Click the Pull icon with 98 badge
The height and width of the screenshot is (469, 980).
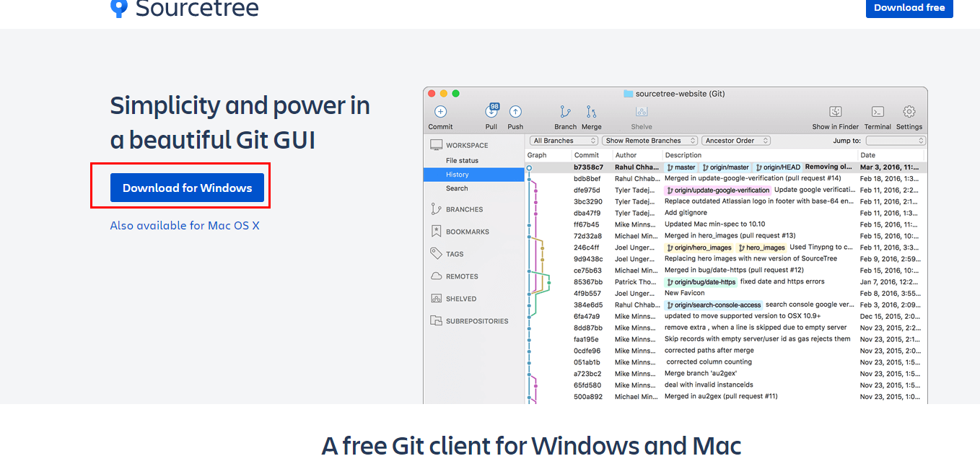click(491, 111)
